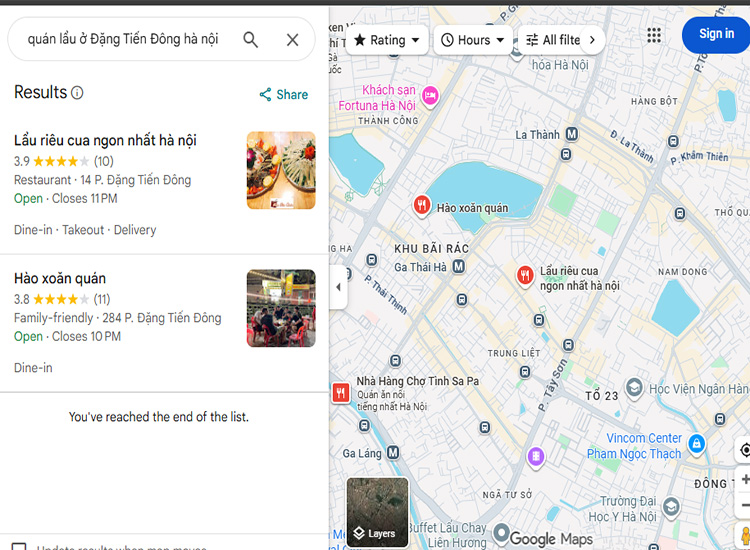Screen dimensions: 750x550
Task: Click the 'Dine-in · Takeout · Delivery' text
Action: pos(85,230)
